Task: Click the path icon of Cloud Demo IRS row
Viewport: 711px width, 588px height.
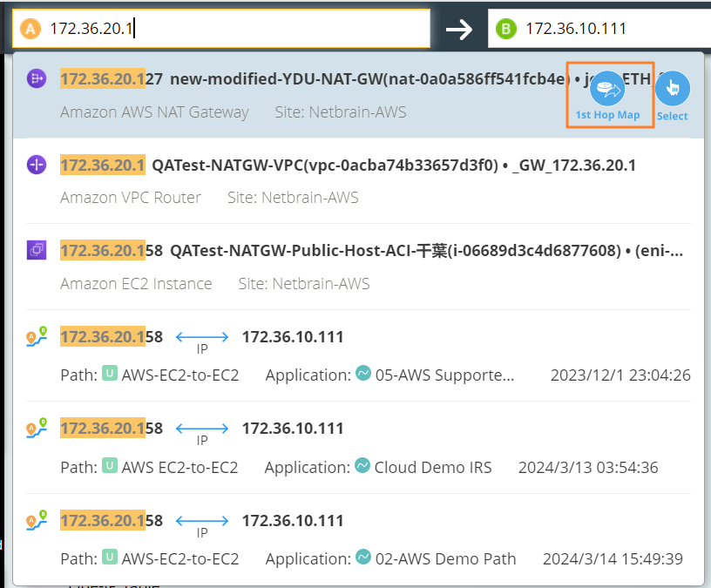Action: coord(37,428)
